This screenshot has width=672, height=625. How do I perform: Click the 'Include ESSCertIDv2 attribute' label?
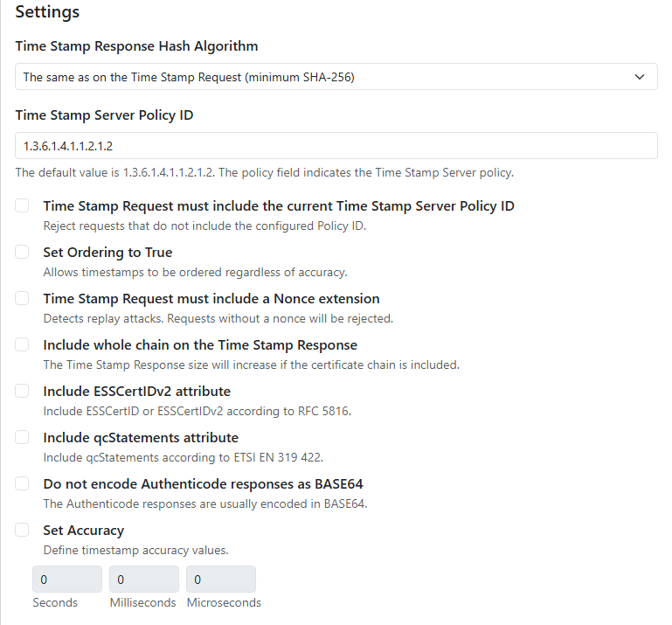pos(136,392)
